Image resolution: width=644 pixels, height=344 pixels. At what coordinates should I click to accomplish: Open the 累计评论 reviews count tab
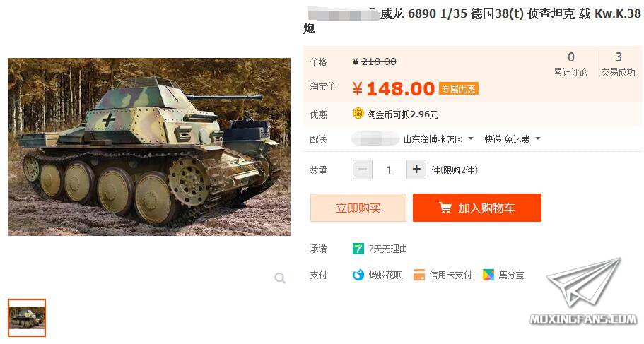570,64
